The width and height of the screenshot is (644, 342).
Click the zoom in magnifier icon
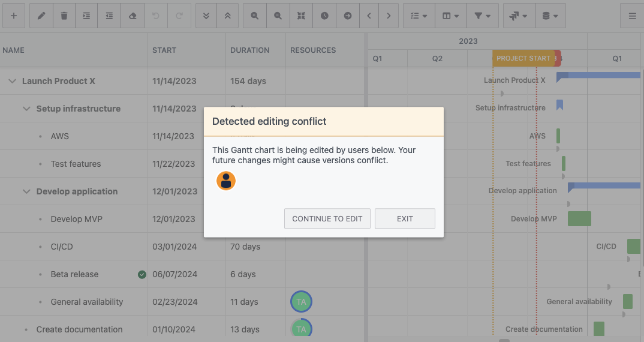coord(255,16)
